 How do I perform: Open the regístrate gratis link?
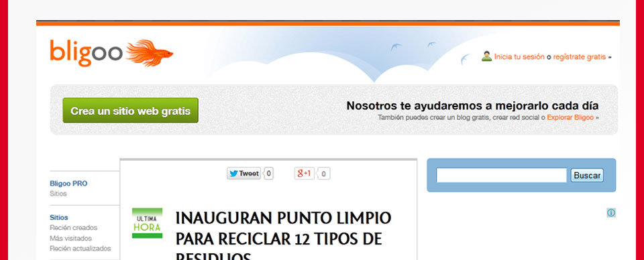(579, 57)
